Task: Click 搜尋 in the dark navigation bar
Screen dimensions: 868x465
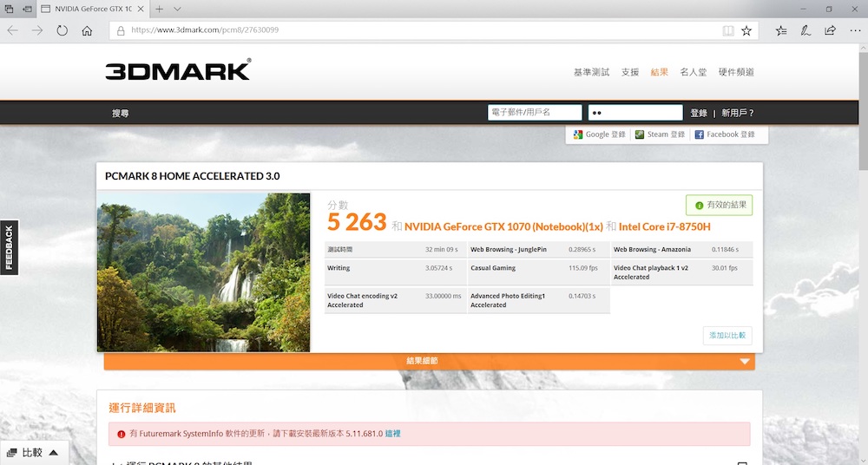Action: tap(120, 113)
